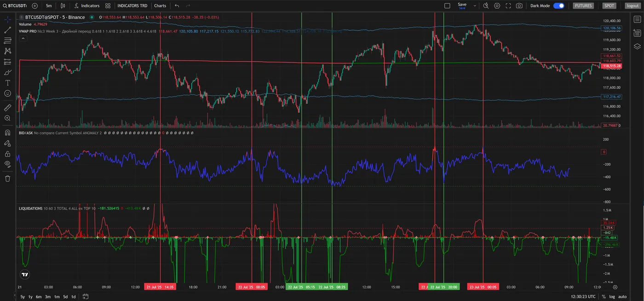Switch to the FUTURES market
The height and width of the screenshot is (301, 644).
583,6
